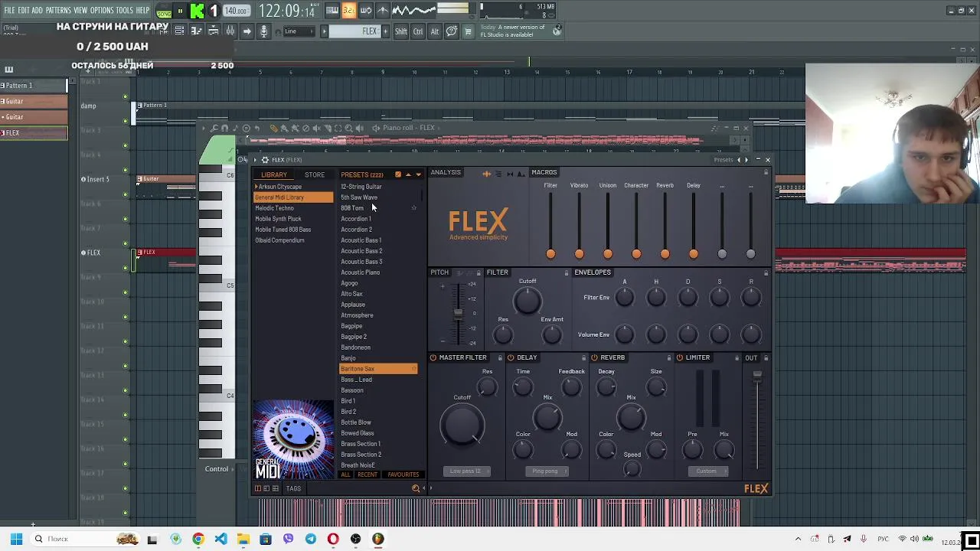Click the Control button below piano keys
This screenshot has height=551, width=980.
click(x=217, y=469)
